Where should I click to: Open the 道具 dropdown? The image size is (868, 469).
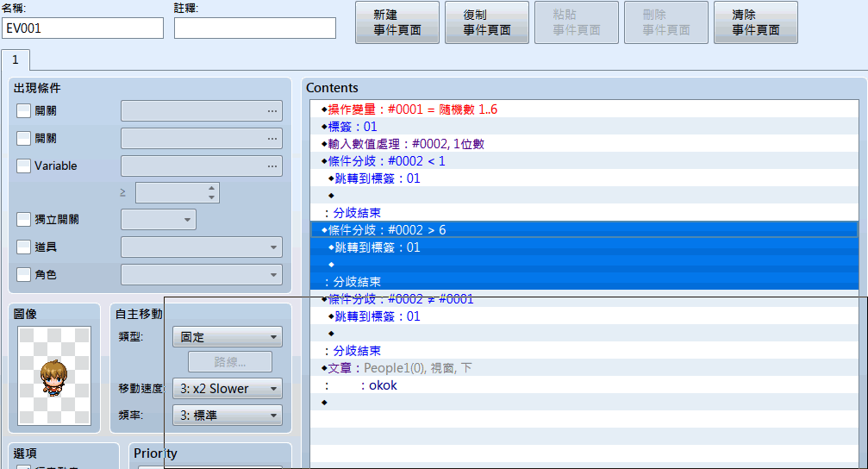coord(202,247)
